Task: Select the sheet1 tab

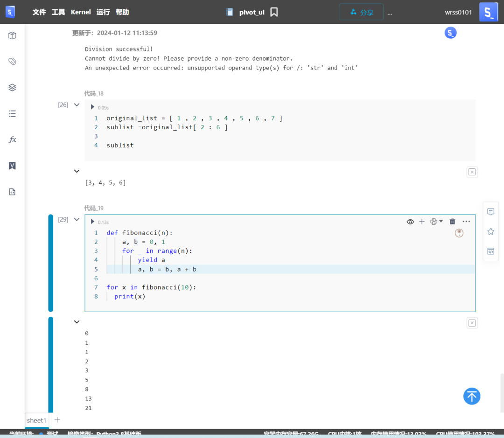Action: pyautogui.click(x=37, y=420)
